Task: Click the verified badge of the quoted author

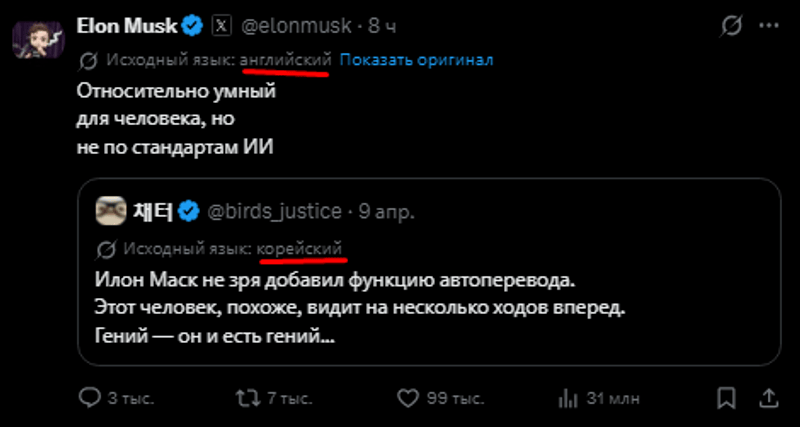Action: pos(189,210)
